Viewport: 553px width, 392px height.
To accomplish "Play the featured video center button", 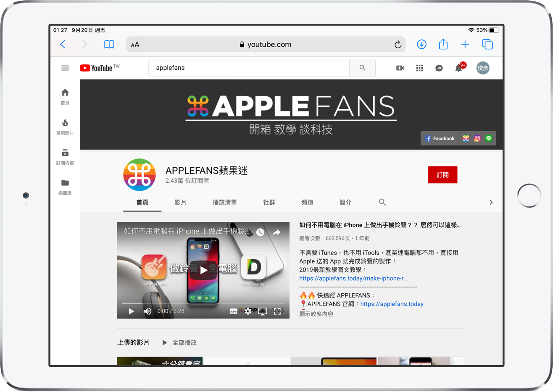I will point(203,270).
